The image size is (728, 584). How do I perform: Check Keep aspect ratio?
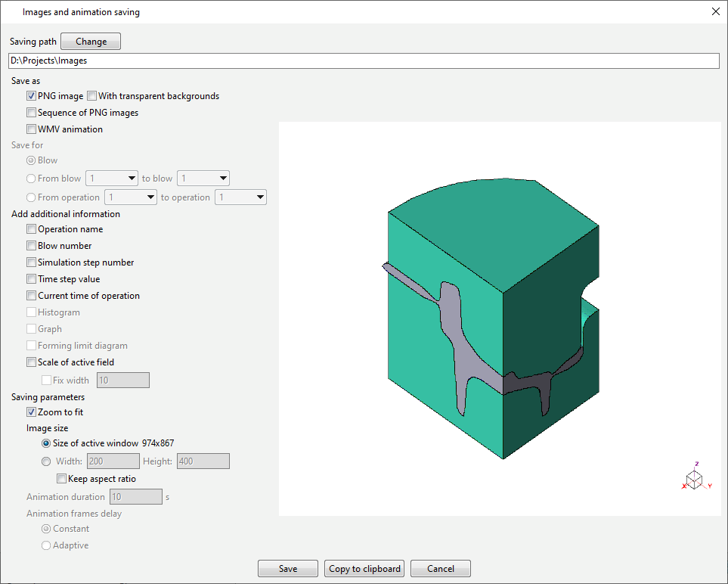point(61,479)
